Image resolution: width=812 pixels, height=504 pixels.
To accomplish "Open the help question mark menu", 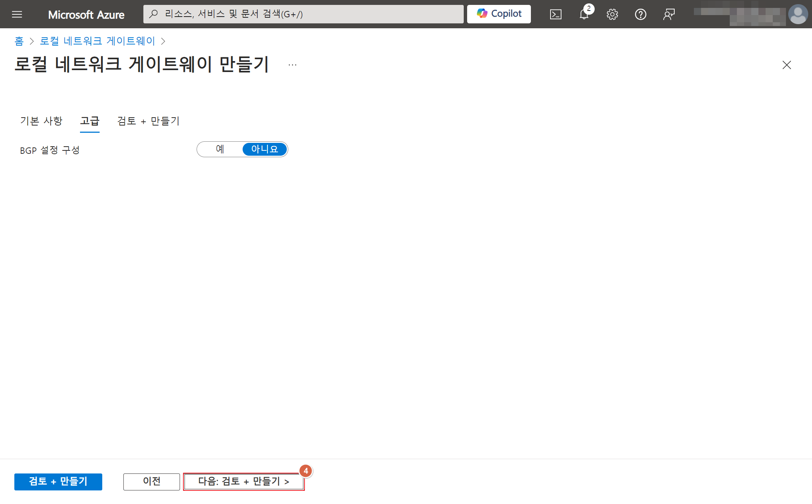I will pyautogui.click(x=640, y=14).
